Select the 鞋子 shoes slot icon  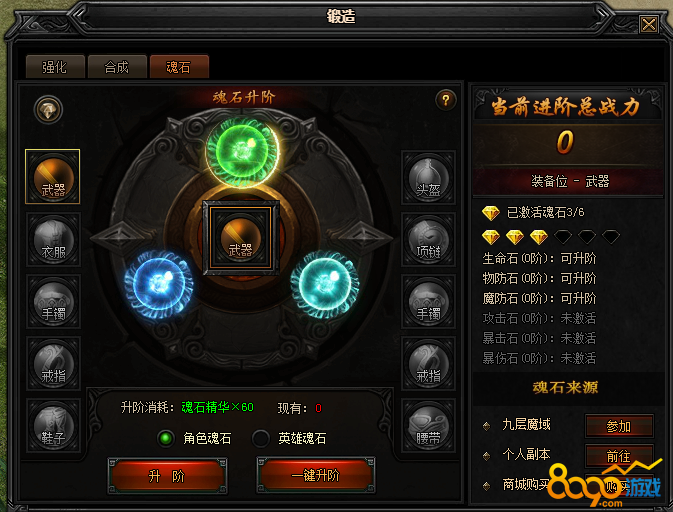(53, 425)
